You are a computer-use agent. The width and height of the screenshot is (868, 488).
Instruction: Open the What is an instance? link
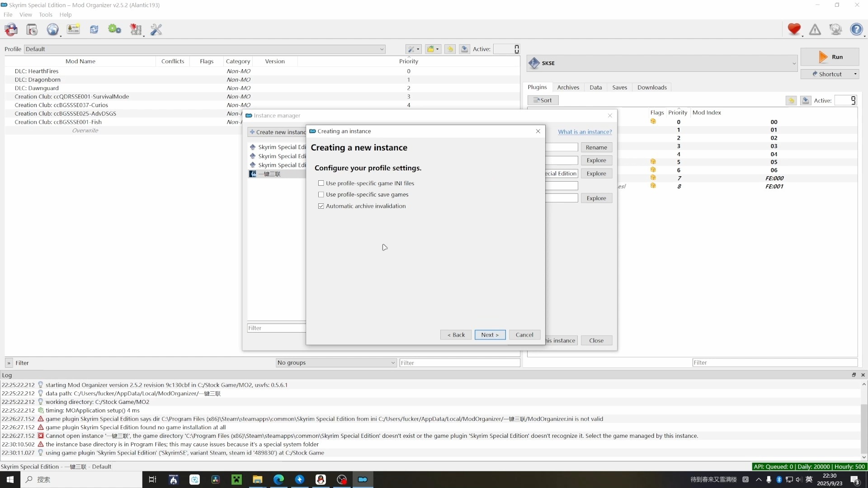[x=585, y=132]
